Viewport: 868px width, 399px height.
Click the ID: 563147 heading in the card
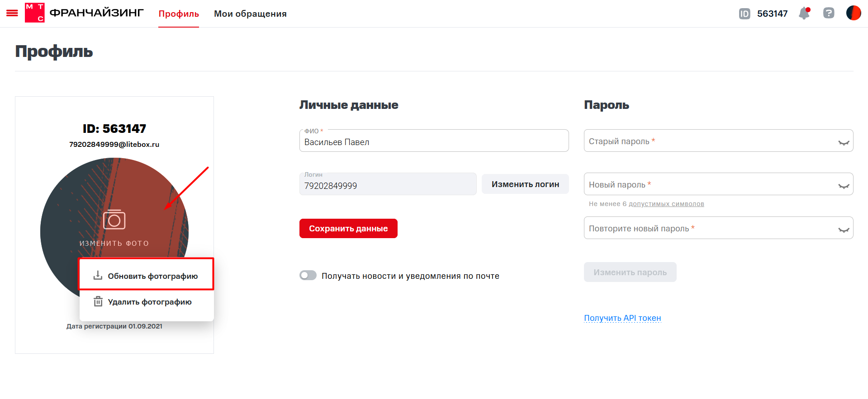(x=114, y=129)
